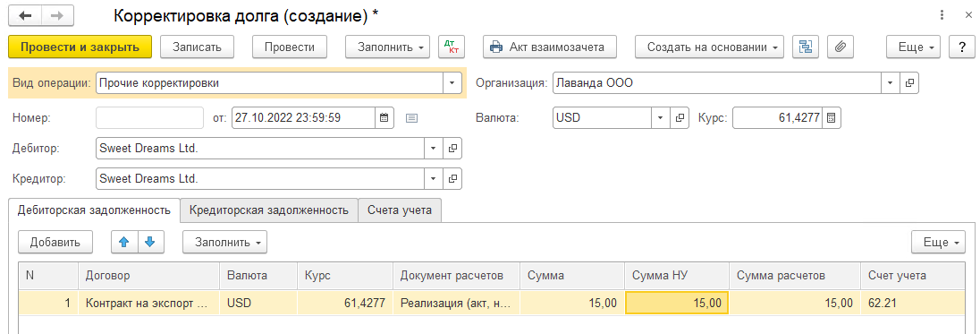Image resolution: width=980 pixels, height=334 pixels.
Task: Click the Провести button
Action: coord(290,47)
